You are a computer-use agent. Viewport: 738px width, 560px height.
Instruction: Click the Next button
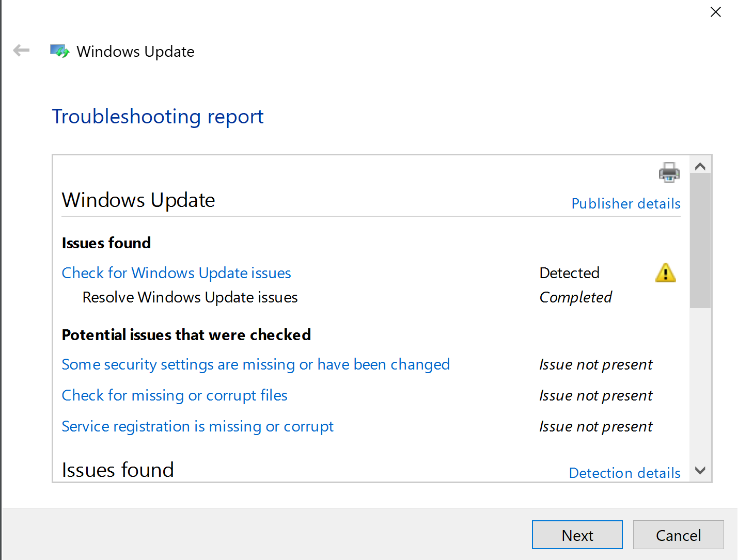577,535
